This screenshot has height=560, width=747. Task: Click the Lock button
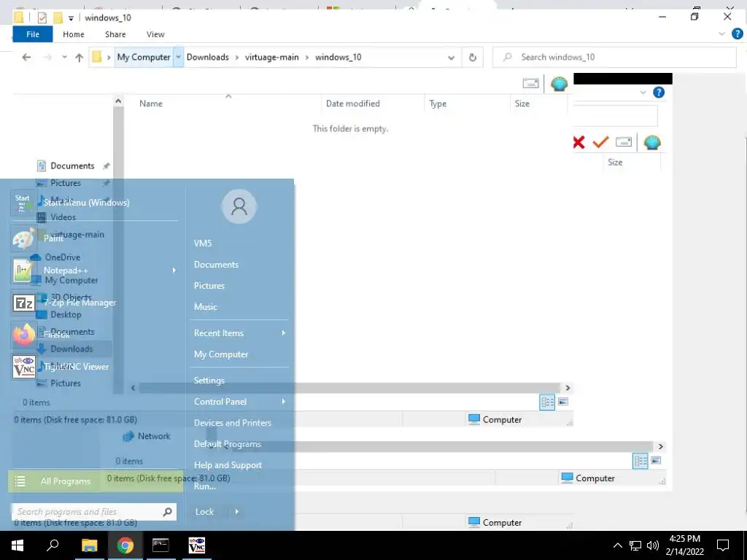[x=204, y=512]
